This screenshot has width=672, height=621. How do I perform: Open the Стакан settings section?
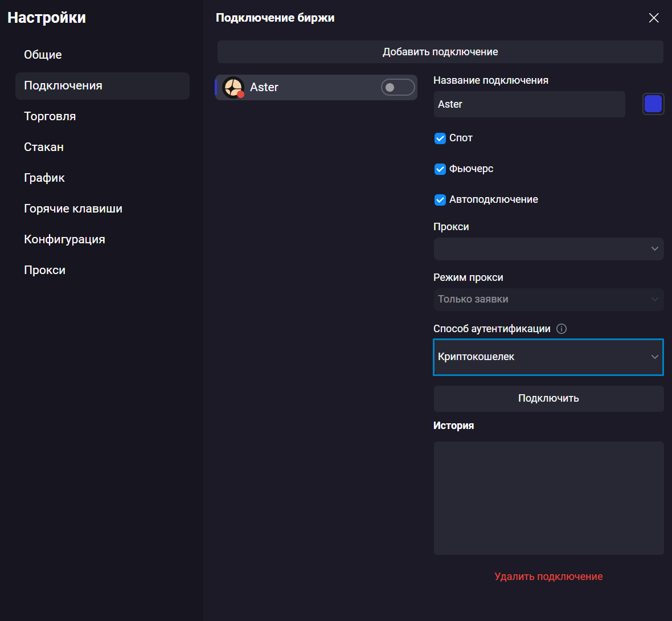tap(103, 147)
